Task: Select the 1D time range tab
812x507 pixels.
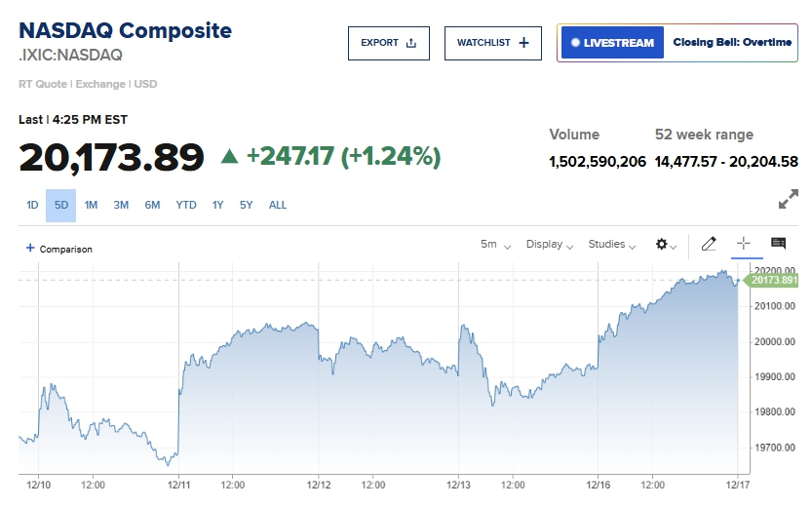Action: click(32, 205)
